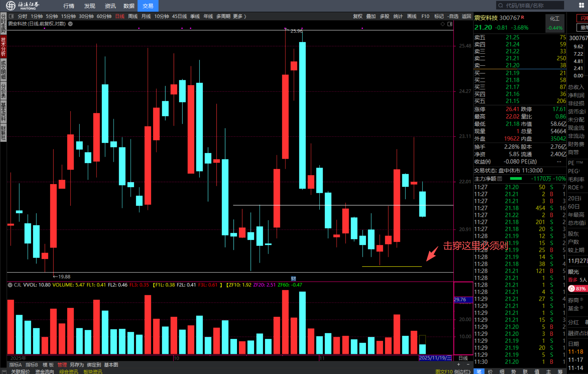Click the zoom in plus icon below the chart

[x=459, y=364]
